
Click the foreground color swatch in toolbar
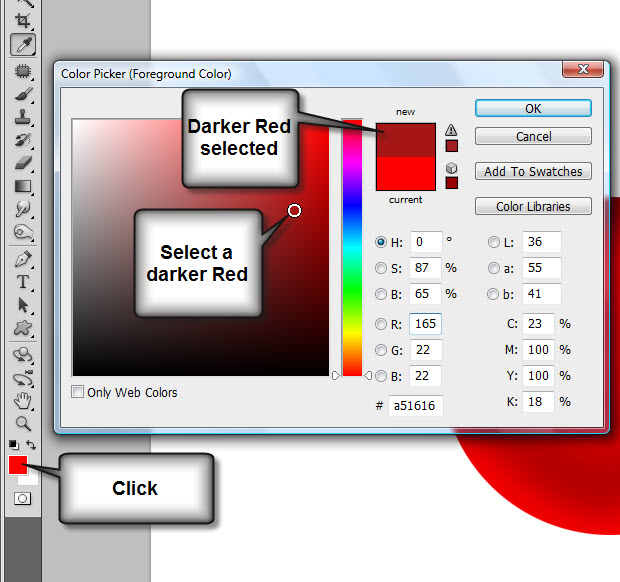pyautogui.click(x=18, y=465)
